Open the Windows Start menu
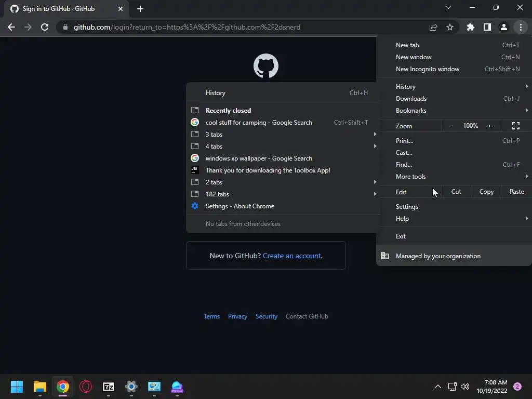 [x=17, y=387]
